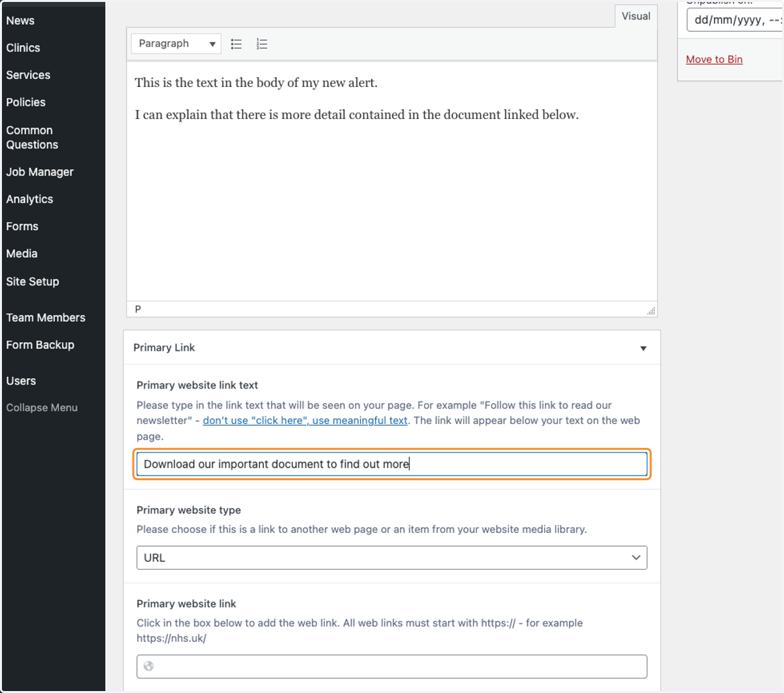Switch to the Visual editor tab

636,16
